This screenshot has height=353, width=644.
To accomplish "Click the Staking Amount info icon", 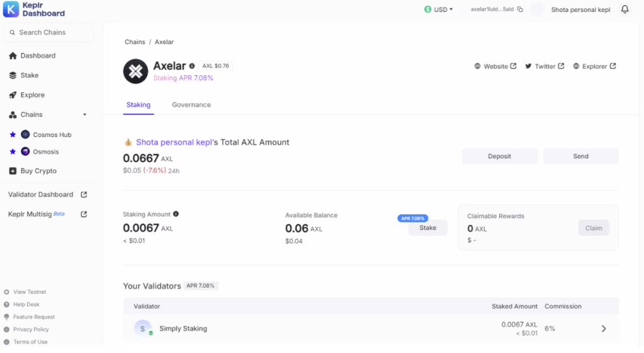I will [x=176, y=214].
